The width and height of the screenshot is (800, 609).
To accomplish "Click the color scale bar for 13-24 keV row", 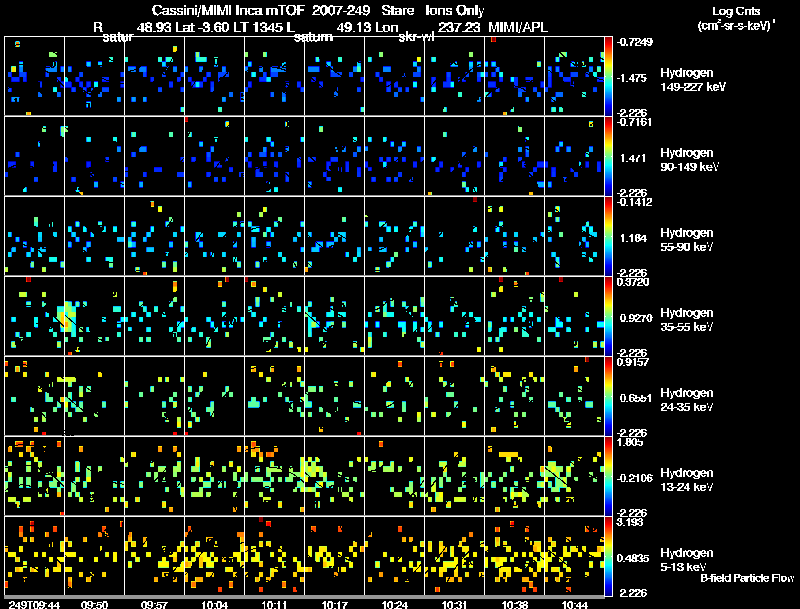I will pyautogui.click(x=608, y=476).
